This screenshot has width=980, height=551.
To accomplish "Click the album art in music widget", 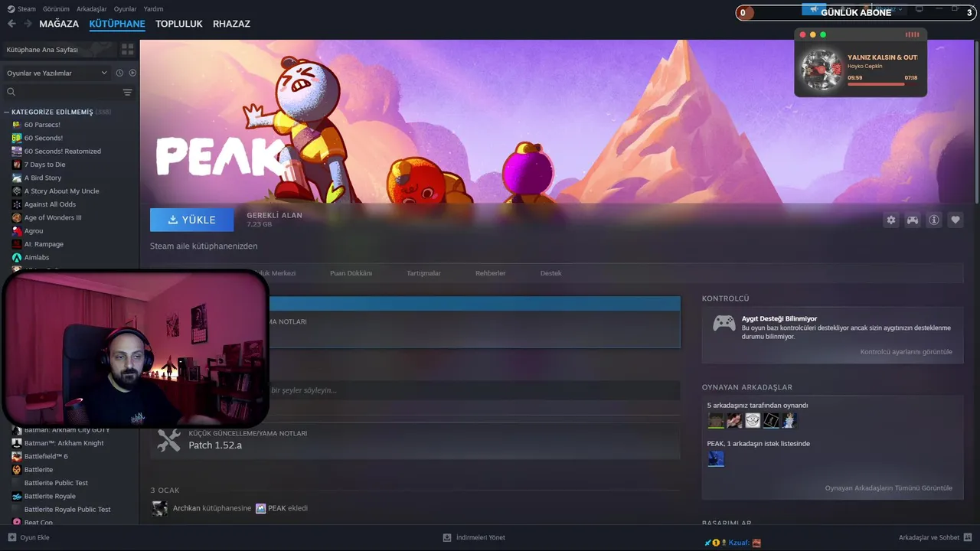I will tap(822, 70).
